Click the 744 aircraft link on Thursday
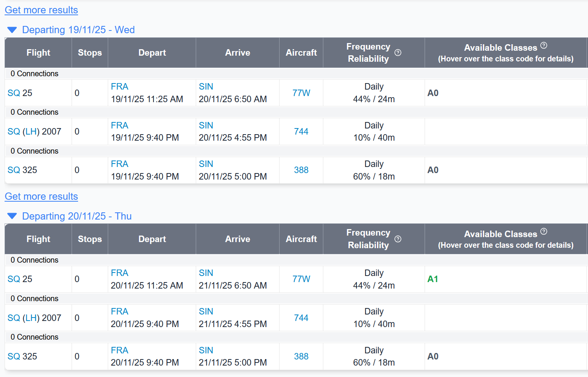The width and height of the screenshot is (588, 377). pyautogui.click(x=301, y=318)
